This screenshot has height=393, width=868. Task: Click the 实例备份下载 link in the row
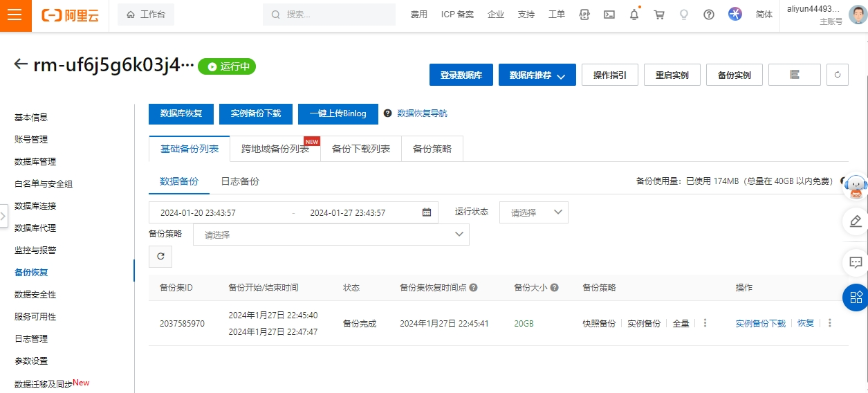[760, 323]
